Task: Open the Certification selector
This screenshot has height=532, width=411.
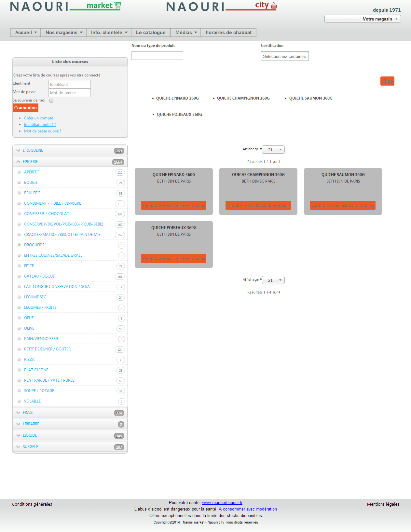Action: coord(285,56)
